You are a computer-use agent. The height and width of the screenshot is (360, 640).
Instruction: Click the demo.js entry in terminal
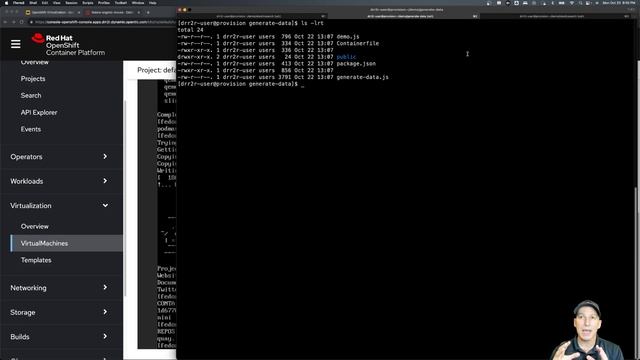(x=348, y=36)
